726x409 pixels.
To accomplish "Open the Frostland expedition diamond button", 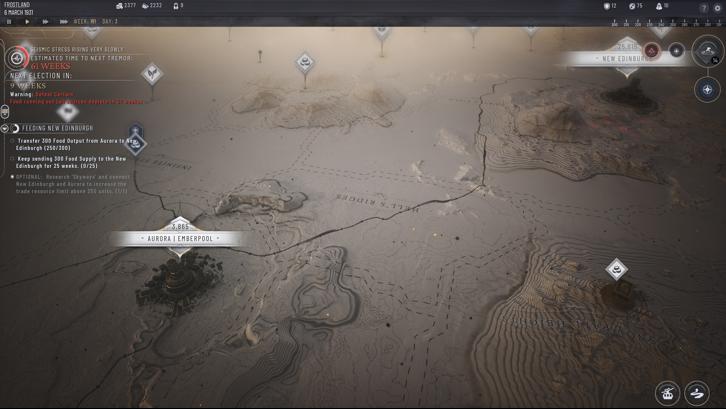I will (708, 51).
